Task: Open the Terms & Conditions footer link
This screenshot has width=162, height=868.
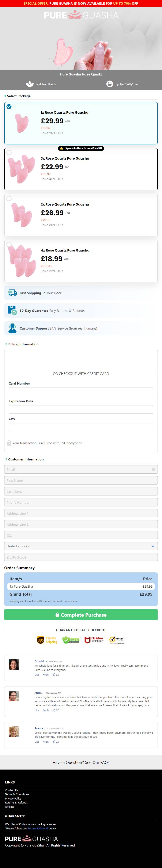Action: point(17,794)
